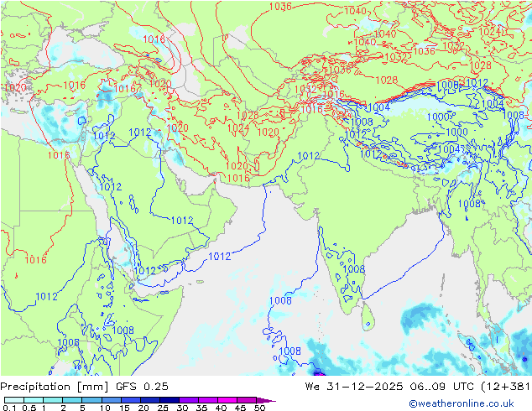Click the 'GFS 0.25' model label
The image size is (532, 411).
(x=142, y=387)
